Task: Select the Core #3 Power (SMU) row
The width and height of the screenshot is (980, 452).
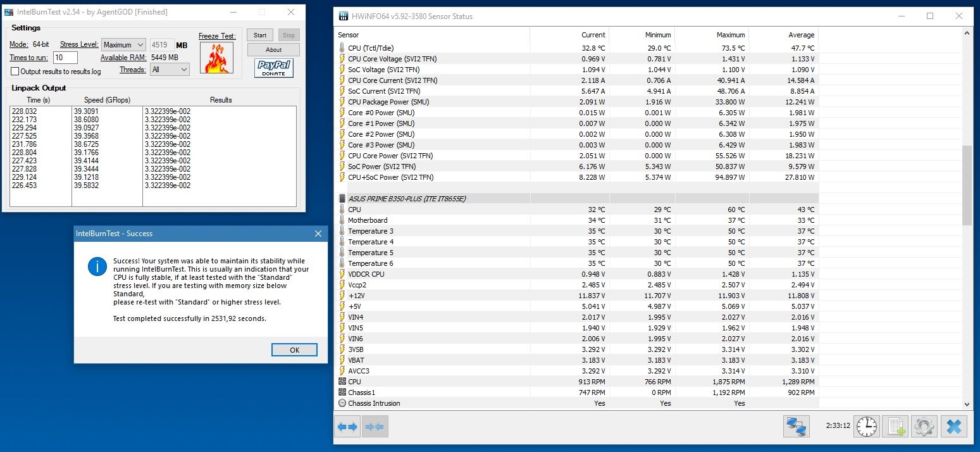Action: tap(576, 145)
